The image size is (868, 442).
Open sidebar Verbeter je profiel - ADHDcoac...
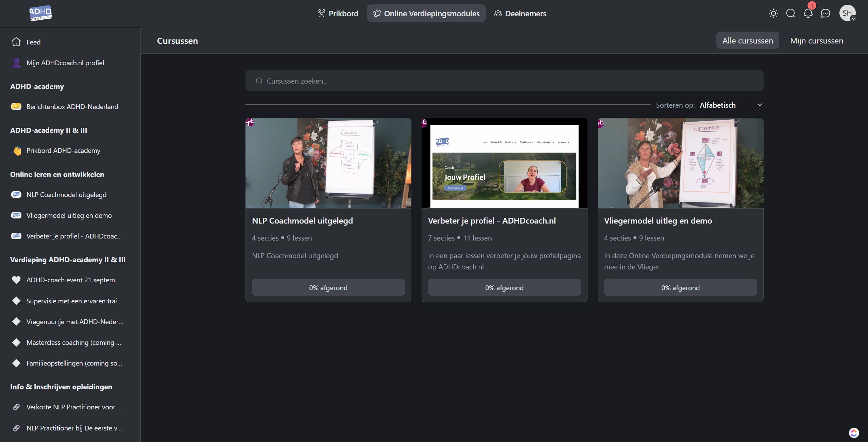74,236
